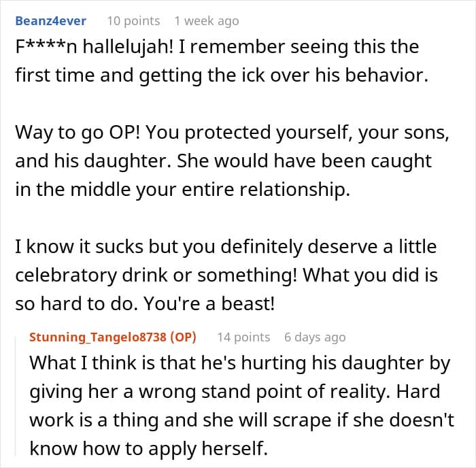Click the last reply line "know how to apply herself."
The image size is (476, 468).
point(148,448)
